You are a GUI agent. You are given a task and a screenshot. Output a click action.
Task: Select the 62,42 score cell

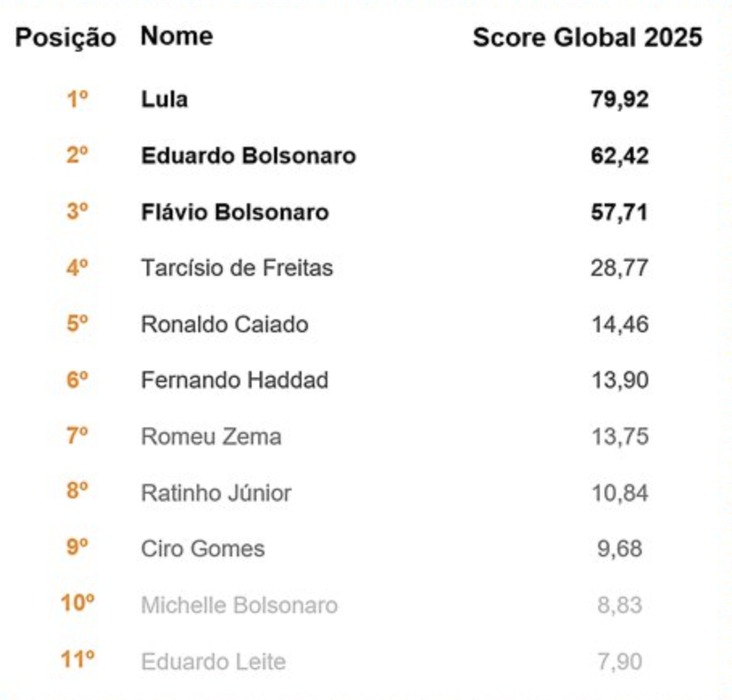click(619, 156)
